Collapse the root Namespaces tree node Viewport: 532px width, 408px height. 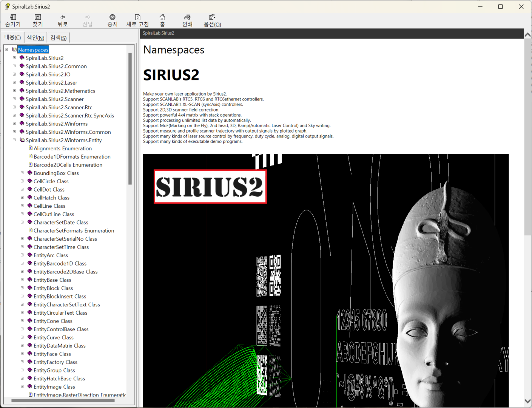(x=6, y=49)
